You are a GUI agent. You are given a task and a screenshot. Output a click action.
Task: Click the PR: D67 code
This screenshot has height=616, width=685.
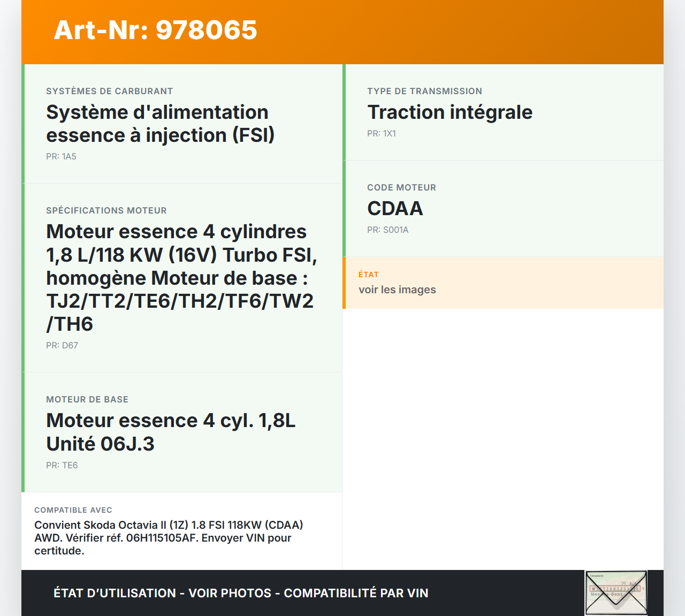pos(62,345)
